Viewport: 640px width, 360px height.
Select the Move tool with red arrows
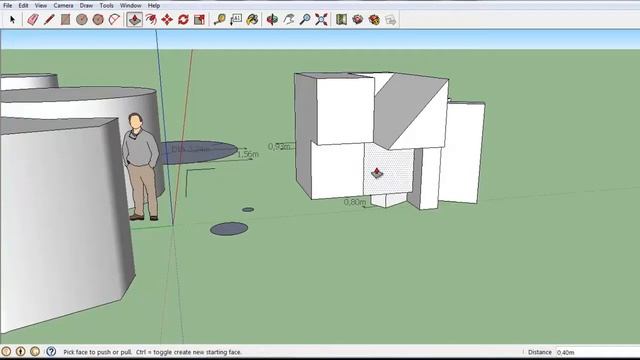coord(167,19)
